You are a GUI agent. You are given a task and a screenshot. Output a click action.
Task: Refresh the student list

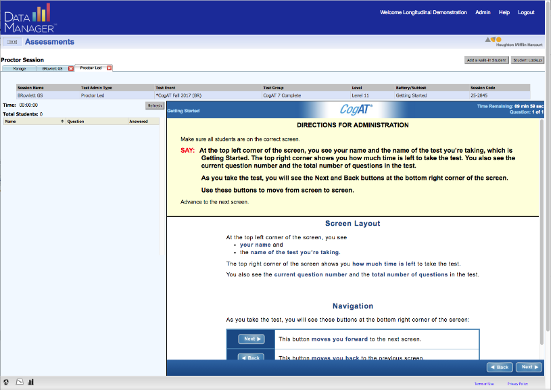tap(155, 105)
